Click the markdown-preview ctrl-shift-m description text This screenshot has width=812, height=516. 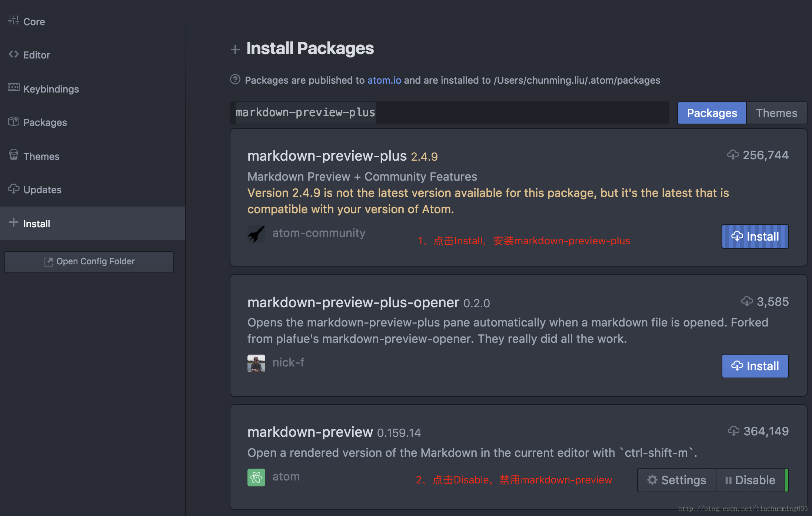click(472, 453)
